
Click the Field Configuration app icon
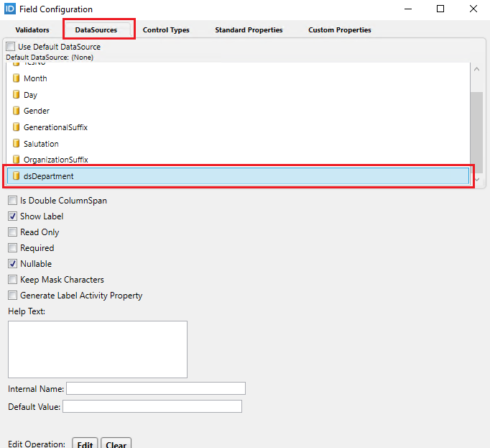[9, 9]
